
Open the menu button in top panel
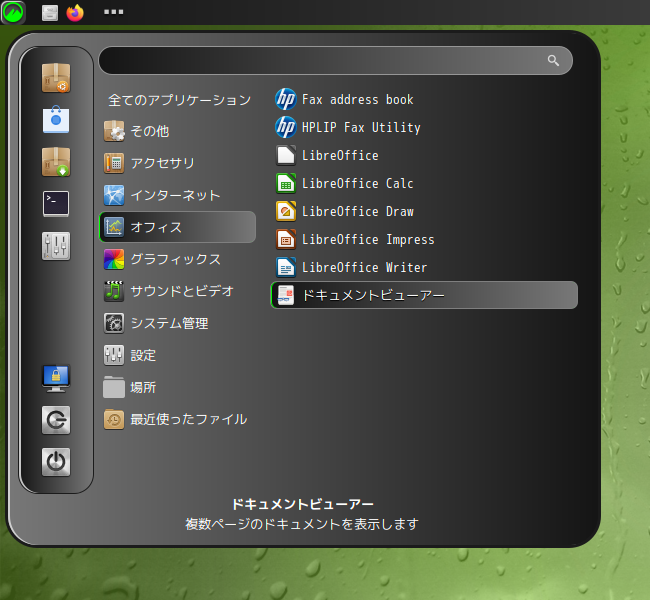pyautogui.click(x=13, y=12)
